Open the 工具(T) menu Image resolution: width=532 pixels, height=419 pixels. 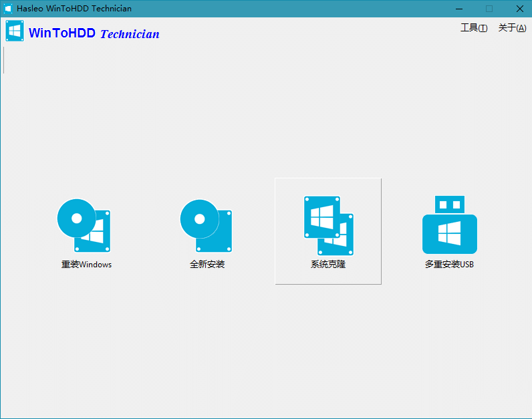coord(473,28)
